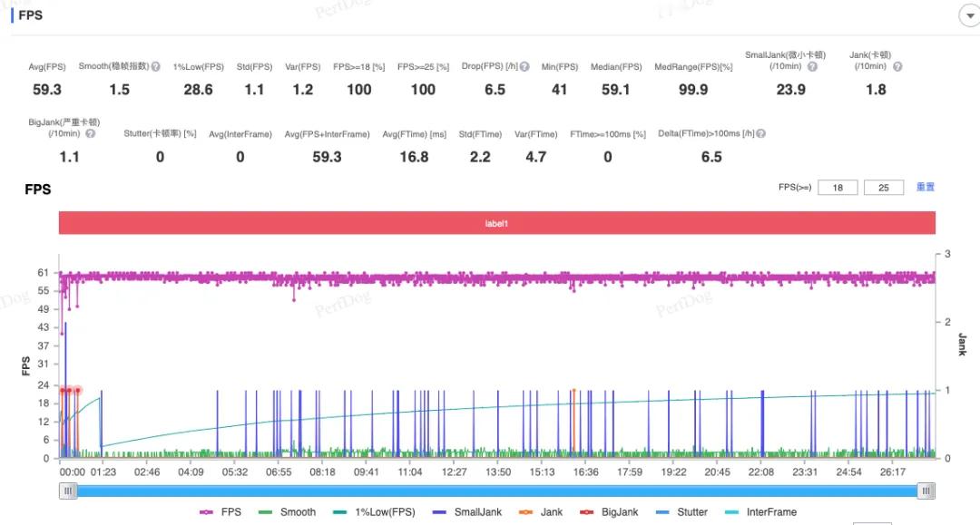Click the blue timeline range bar

click(x=497, y=491)
